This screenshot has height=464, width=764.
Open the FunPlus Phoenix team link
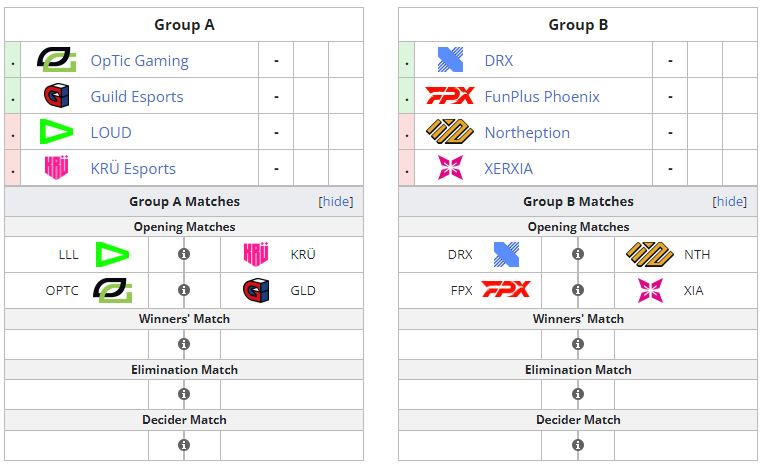pos(542,96)
